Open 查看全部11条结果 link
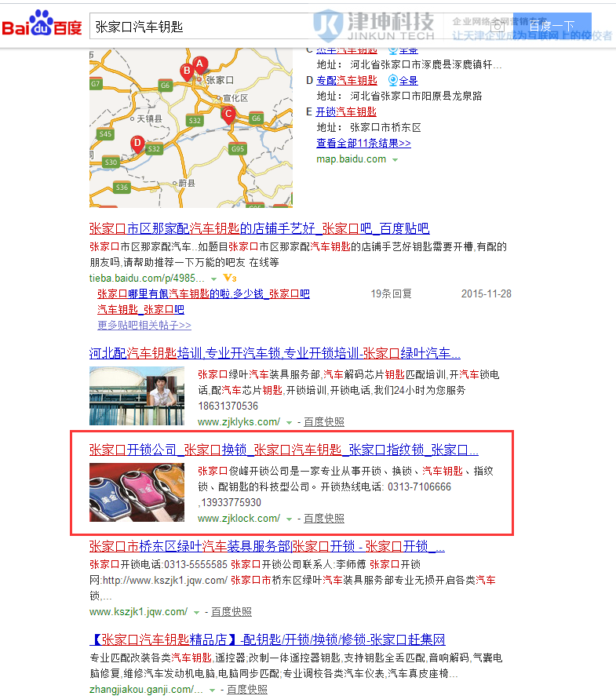616x696 pixels. (363, 143)
